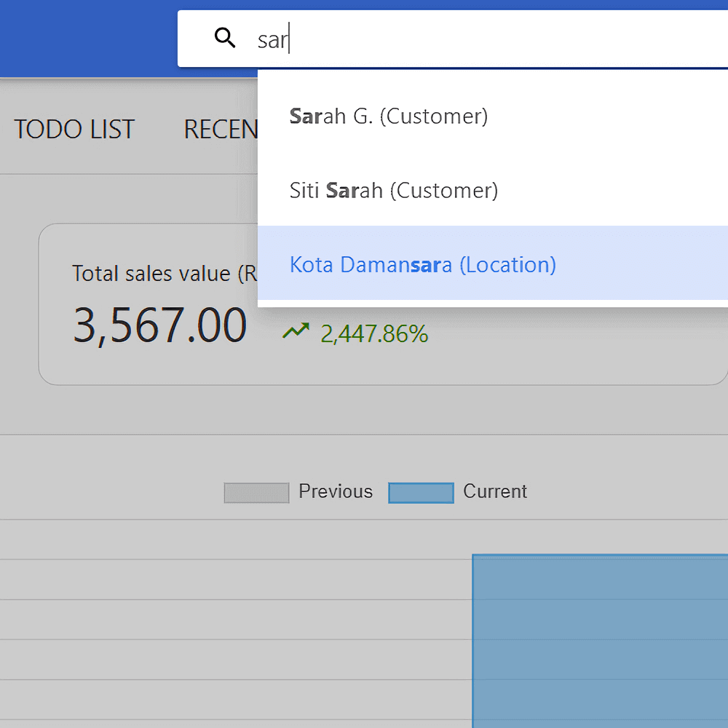Click the green trending-up arrow icon
Screen dimensions: 728x728
click(296, 332)
